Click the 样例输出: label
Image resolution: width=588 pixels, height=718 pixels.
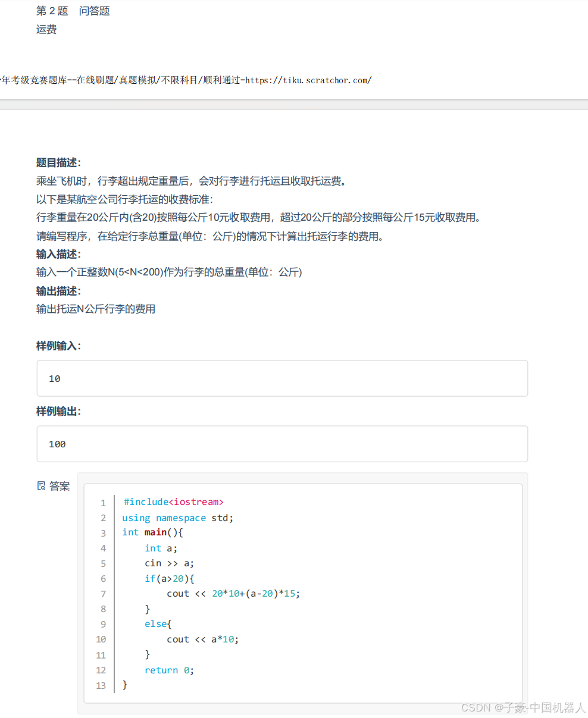[59, 411]
